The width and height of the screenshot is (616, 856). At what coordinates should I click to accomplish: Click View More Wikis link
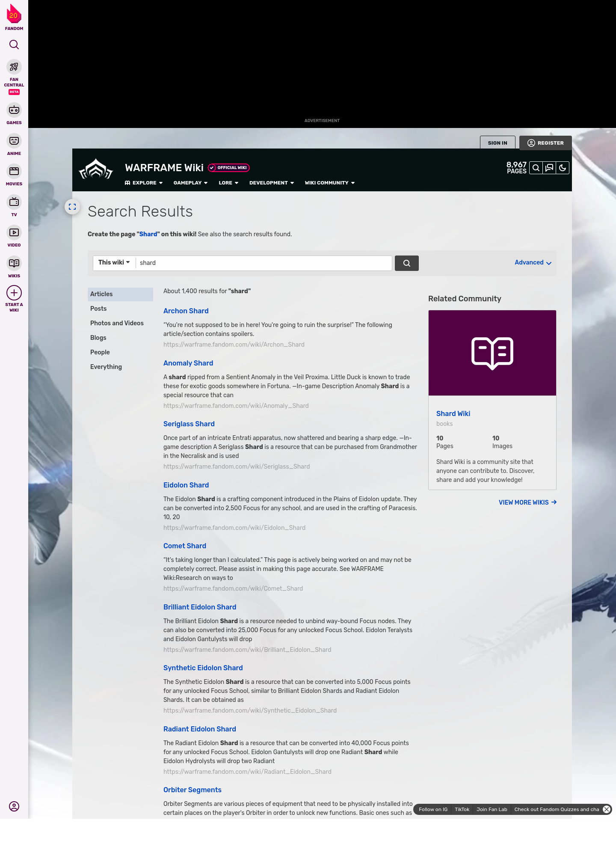pos(527,502)
